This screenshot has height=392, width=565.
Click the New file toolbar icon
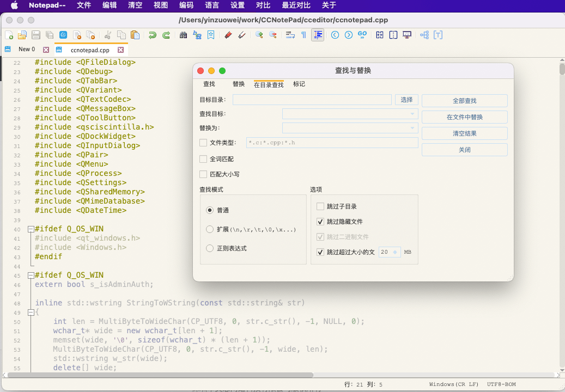point(9,35)
